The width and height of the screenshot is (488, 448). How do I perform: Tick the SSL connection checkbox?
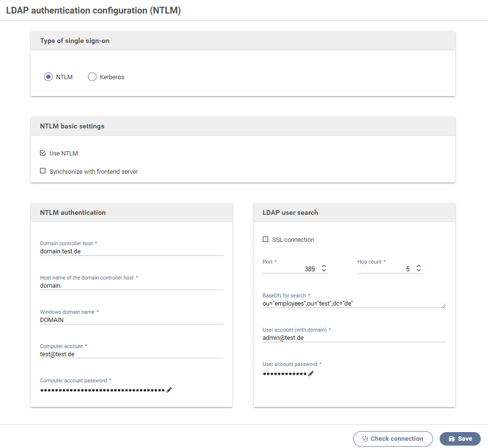(265, 239)
